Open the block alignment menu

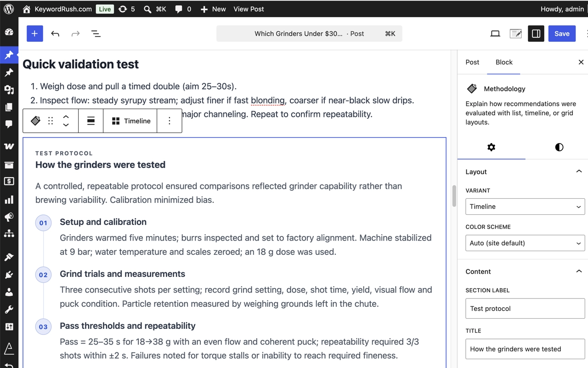click(91, 121)
